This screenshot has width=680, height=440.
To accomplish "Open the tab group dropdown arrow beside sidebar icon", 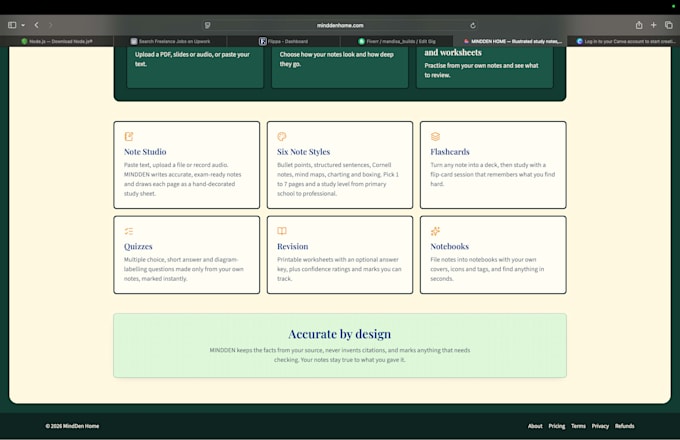I will click(x=23, y=25).
